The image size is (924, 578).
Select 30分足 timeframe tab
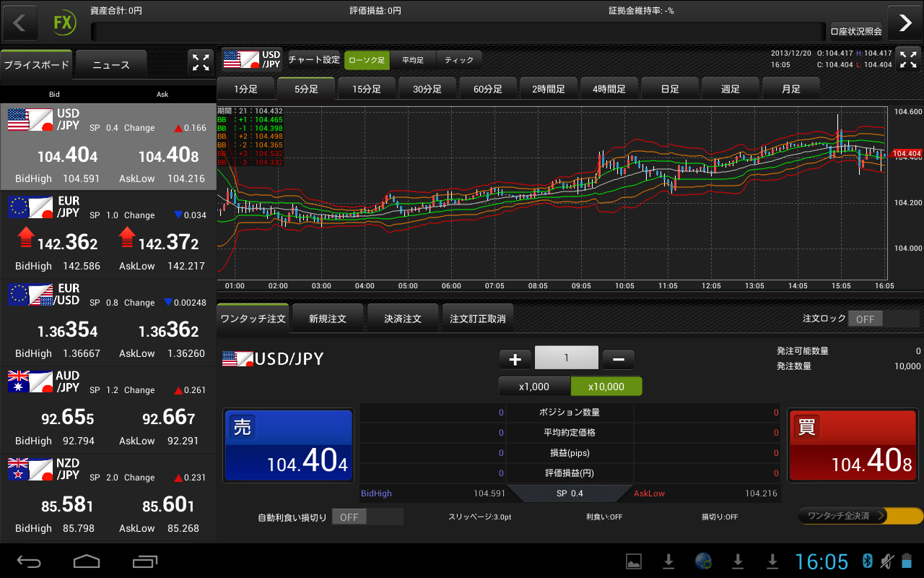[427, 89]
